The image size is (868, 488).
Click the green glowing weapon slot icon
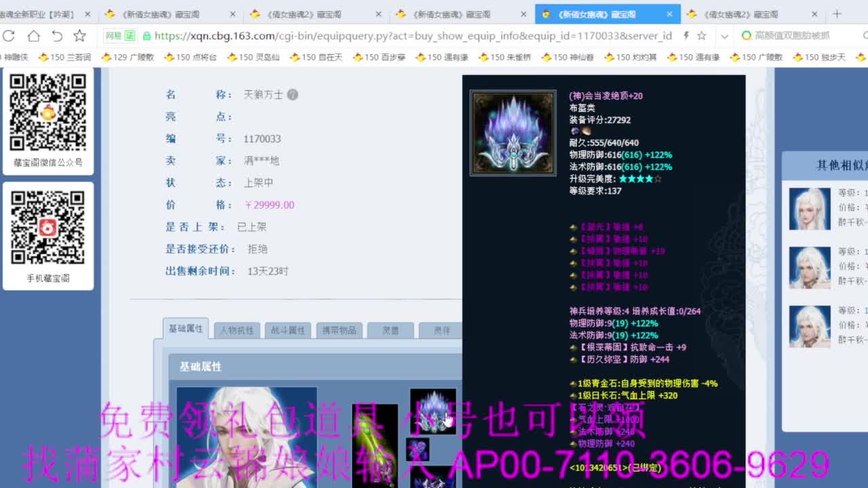[374, 445]
